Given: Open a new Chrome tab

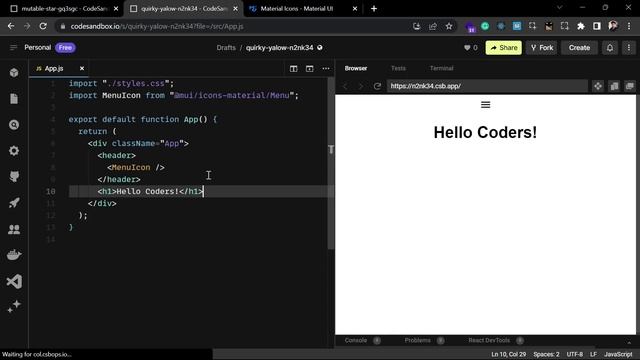Looking at the screenshot, I should (374, 9).
